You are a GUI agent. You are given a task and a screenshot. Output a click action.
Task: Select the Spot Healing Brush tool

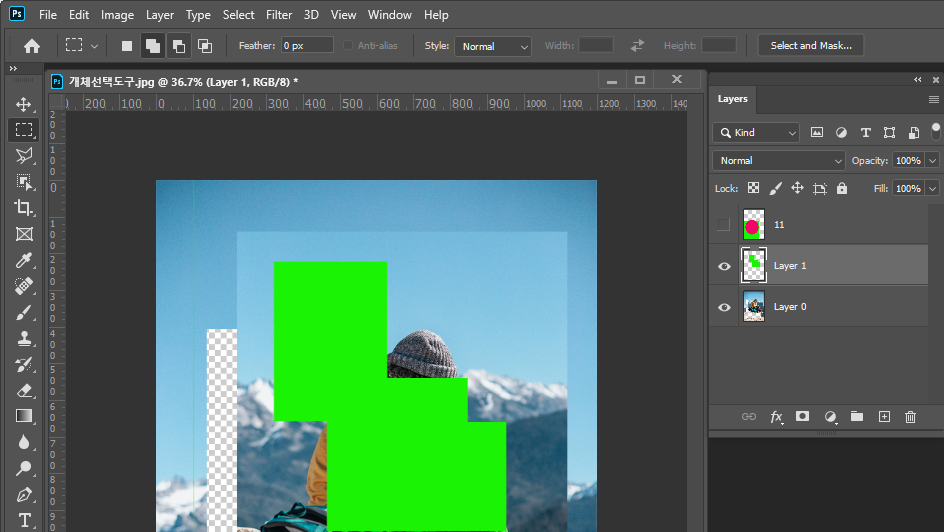click(23, 286)
